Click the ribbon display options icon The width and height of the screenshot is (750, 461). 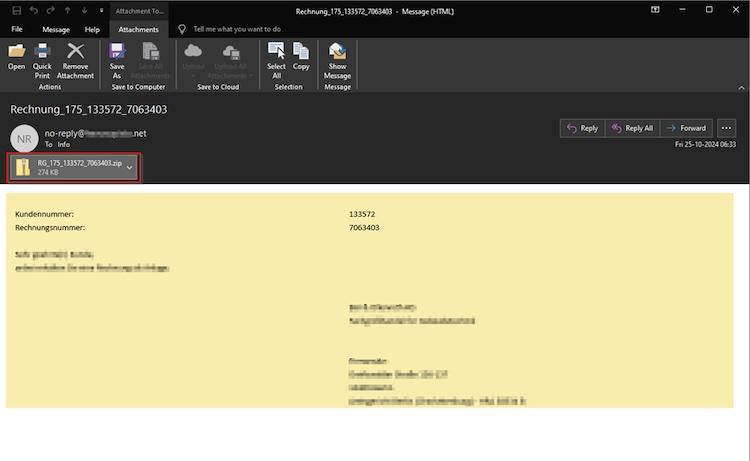coord(655,10)
